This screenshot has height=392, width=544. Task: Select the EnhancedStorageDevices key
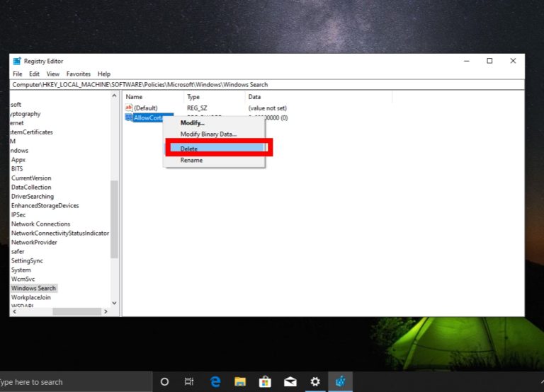(x=45, y=205)
